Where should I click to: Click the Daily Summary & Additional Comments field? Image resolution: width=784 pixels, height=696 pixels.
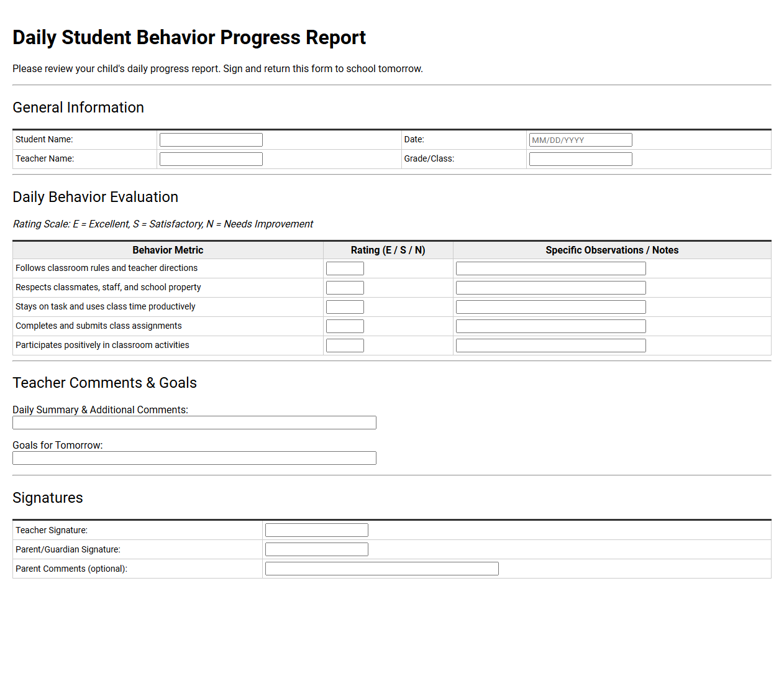(x=194, y=423)
